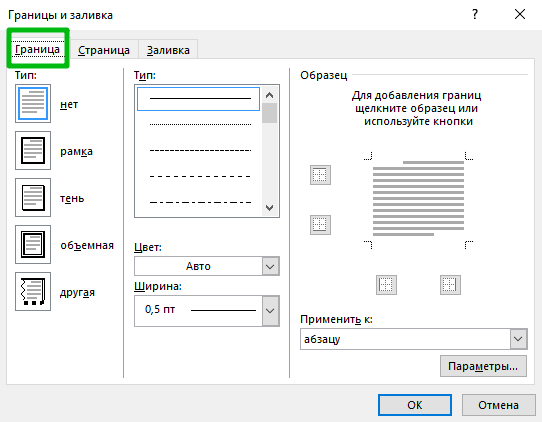Click the Отмена cancel button
The height and width of the screenshot is (422, 542).
[498, 405]
